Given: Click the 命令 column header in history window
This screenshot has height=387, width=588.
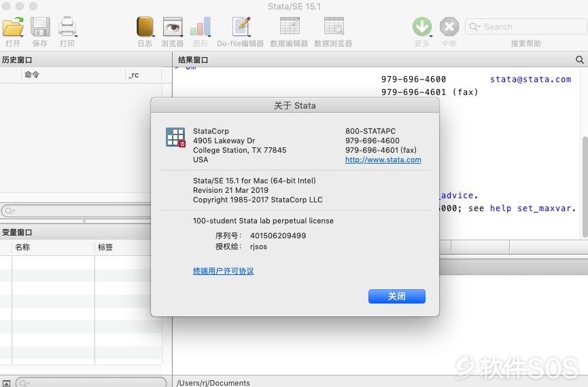Looking at the screenshot, I should (73, 75).
